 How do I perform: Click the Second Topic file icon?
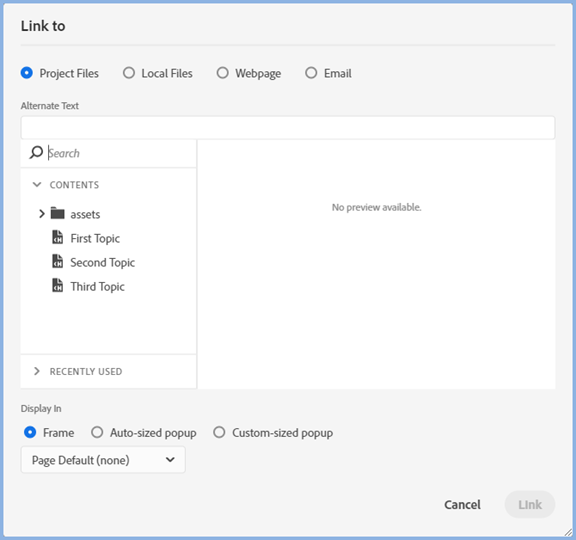coord(57,262)
